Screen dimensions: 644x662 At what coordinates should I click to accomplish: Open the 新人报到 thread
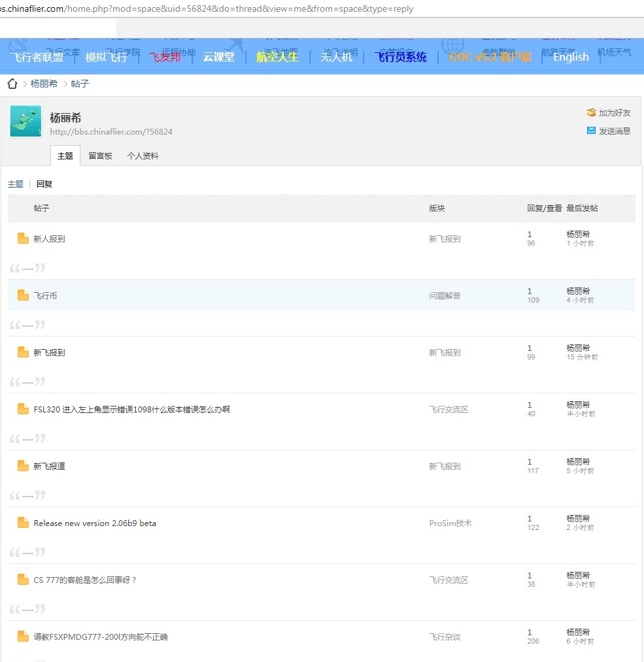pos(50,239)
